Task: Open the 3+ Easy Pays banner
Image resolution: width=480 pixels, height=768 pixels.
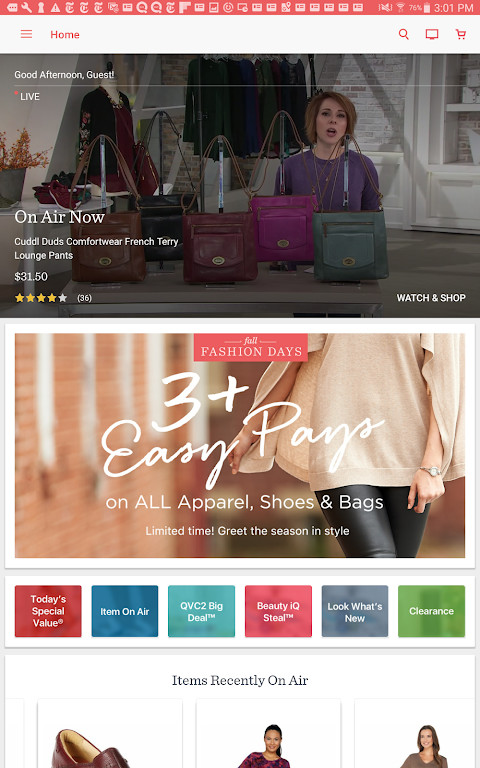Action: (x=240, y=445)
